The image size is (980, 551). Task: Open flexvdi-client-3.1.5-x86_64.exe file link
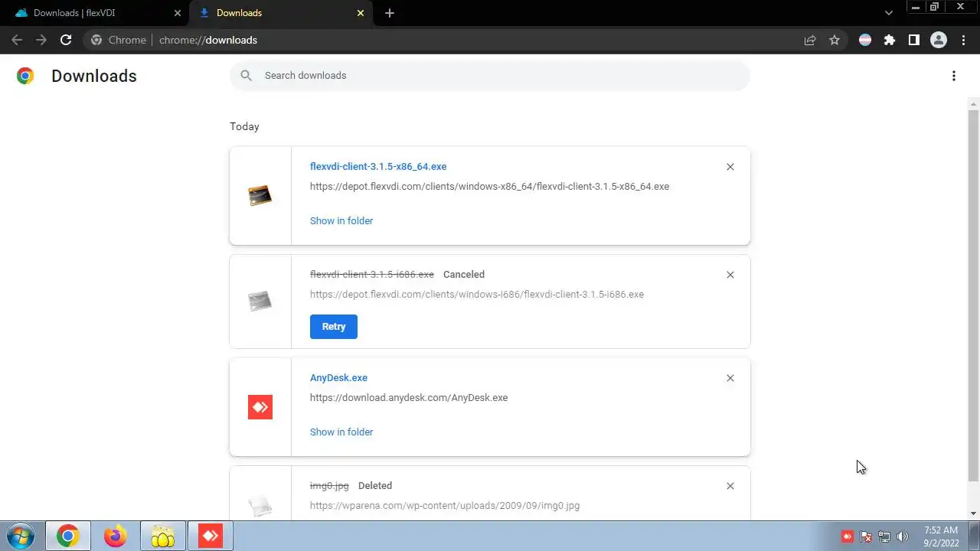[378, 166]
